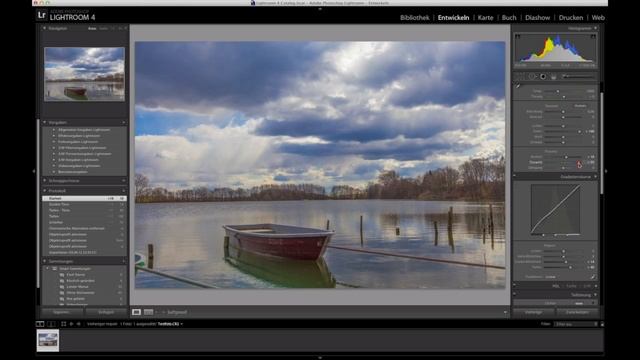The height and width of the screenshot is (360, 640).
Task: Select the filmstrip photo thumbnail
Action: pyautogui.click(x=48, y=340)
